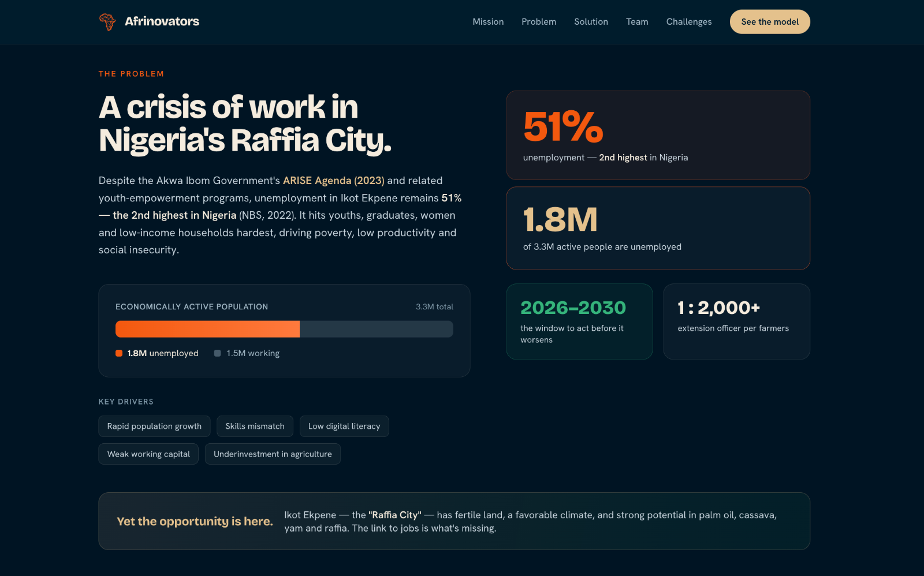Click the ECONOMICALLY ACTIVE POPULATION heading
The image size is (924, 576).
coord(192,307)
